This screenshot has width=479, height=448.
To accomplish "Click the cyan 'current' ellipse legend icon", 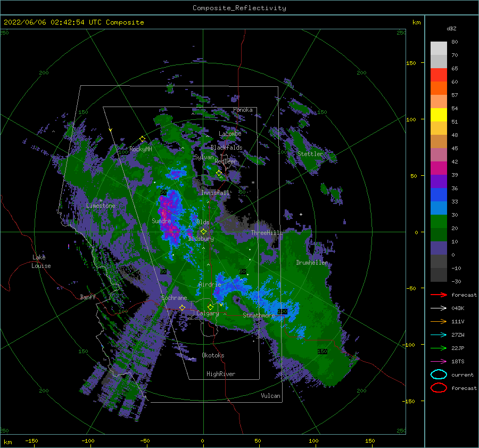I will coord(439,374).
